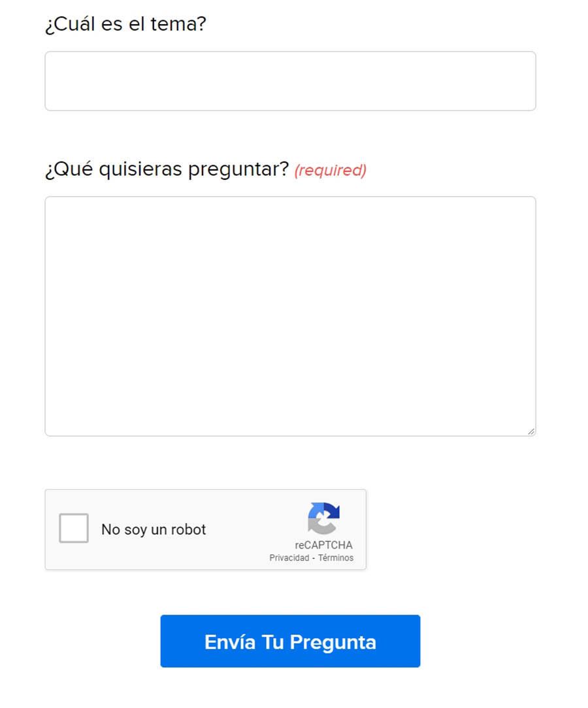Click the blue and gray reCAPTCHA arrows
This screenshot has width=588, height=708.
coord(323,518)
